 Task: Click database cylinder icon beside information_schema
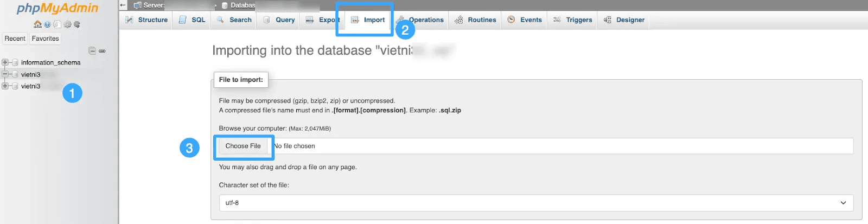coord(15,62)
